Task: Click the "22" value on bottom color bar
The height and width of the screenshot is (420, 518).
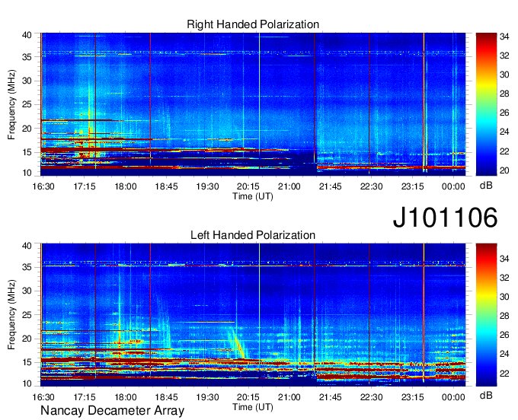Action: coord(504,374)
